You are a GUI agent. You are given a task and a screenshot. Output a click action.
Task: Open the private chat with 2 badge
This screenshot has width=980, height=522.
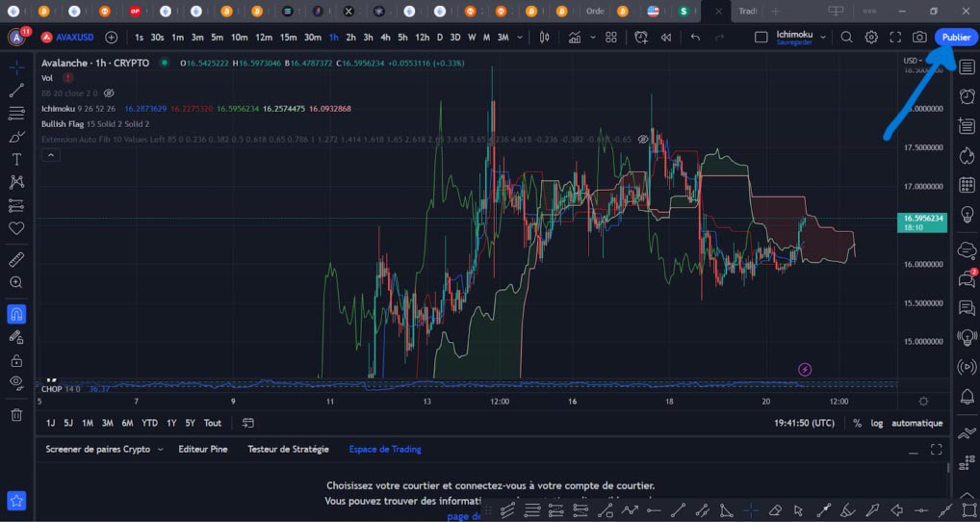(x=967, y=278)
